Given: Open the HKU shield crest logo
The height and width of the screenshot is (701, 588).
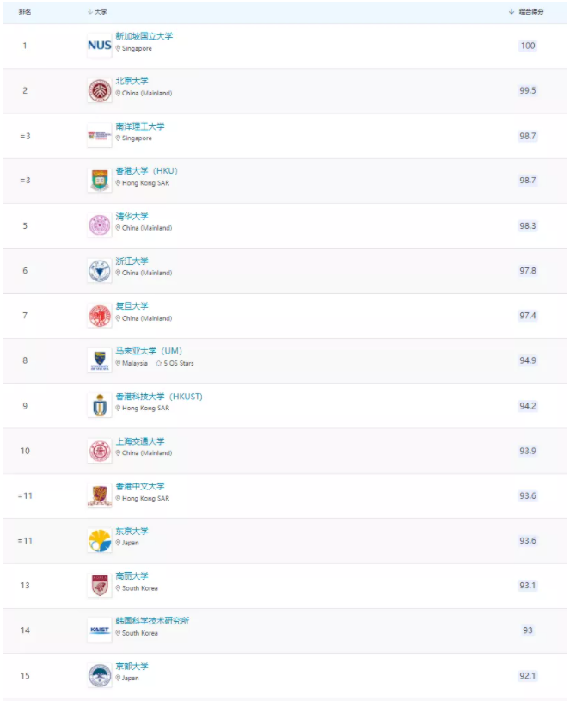Looking at the screenshot, I should point(99,181).
